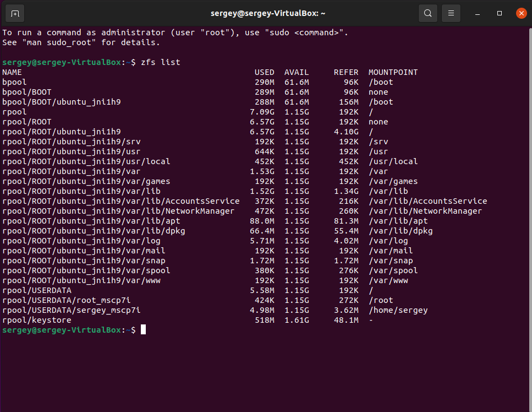The width and height of the screenshot is (532, 412).
Task: Click the NAME column header
Action: (x=12, y=72)
